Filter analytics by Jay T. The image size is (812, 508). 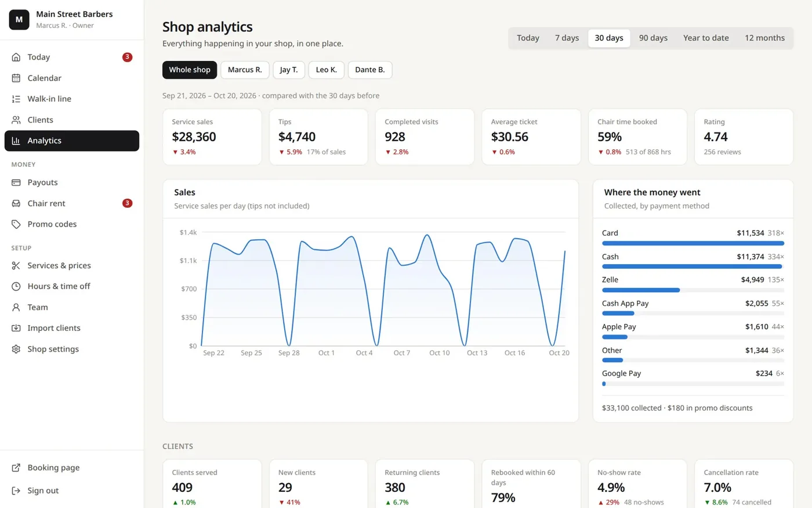click(289, 70)
